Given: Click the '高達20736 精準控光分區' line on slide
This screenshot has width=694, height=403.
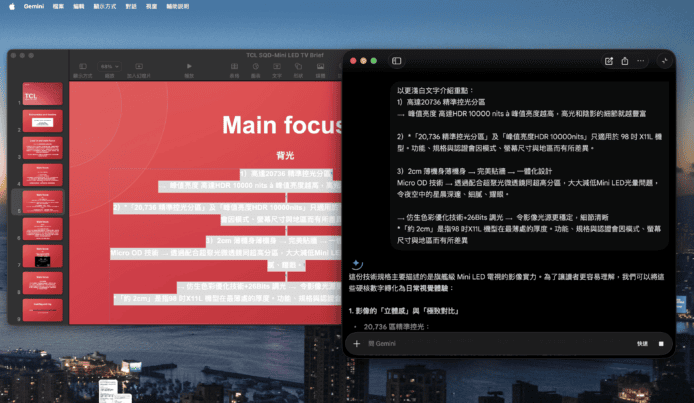Looking at the screenshot, I should 286,174.
